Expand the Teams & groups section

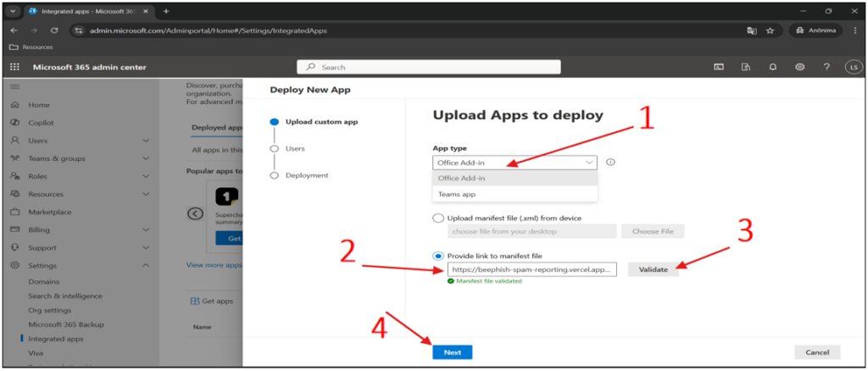[x=146, y=158]
